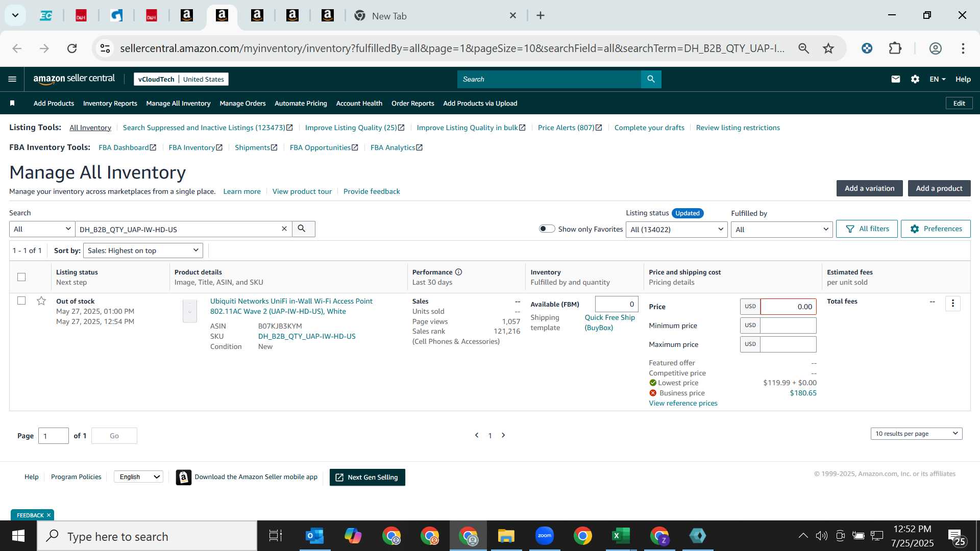This screenshot has height=551, width=980.
Task: Bookmark this page with star icon
Action: click(828, 48)
